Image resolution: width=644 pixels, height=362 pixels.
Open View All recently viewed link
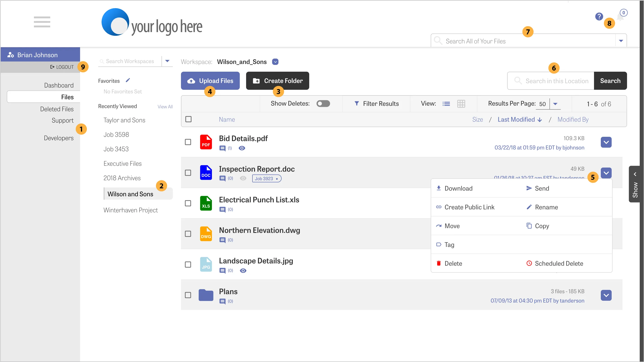pos(165,107)
